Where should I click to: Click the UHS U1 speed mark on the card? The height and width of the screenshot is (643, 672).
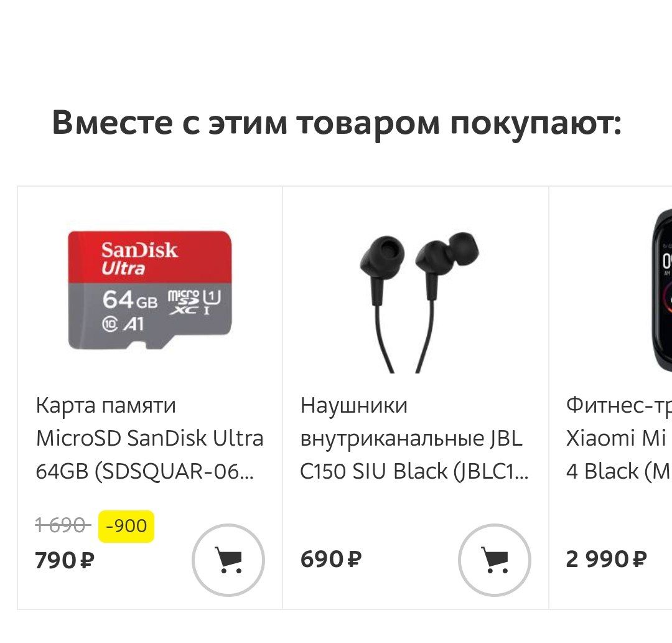click(x=212, y=302)
